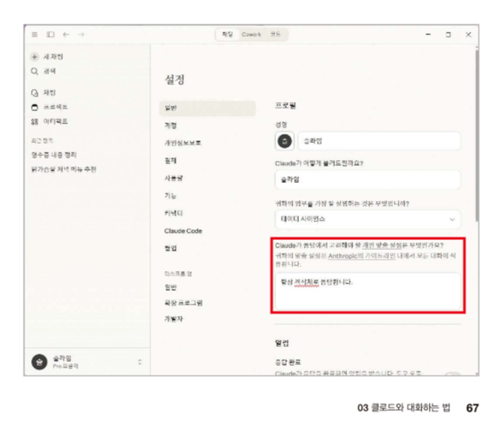Open the Anthropic의 가이드라인 link

click(361, 256)
